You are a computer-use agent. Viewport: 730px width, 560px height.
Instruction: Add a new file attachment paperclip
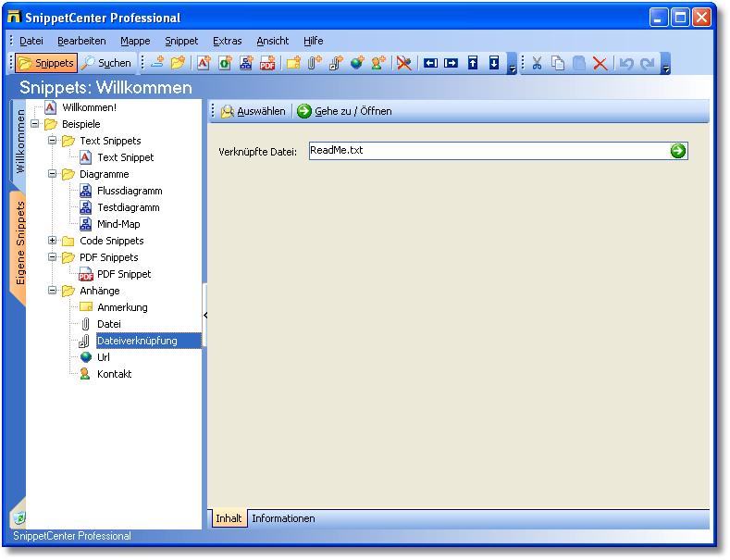(315, 63)
